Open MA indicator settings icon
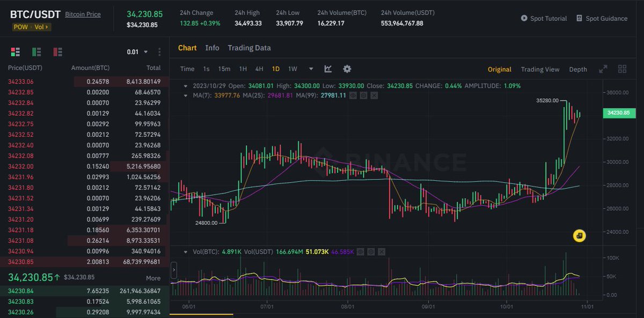 point(363,95)
